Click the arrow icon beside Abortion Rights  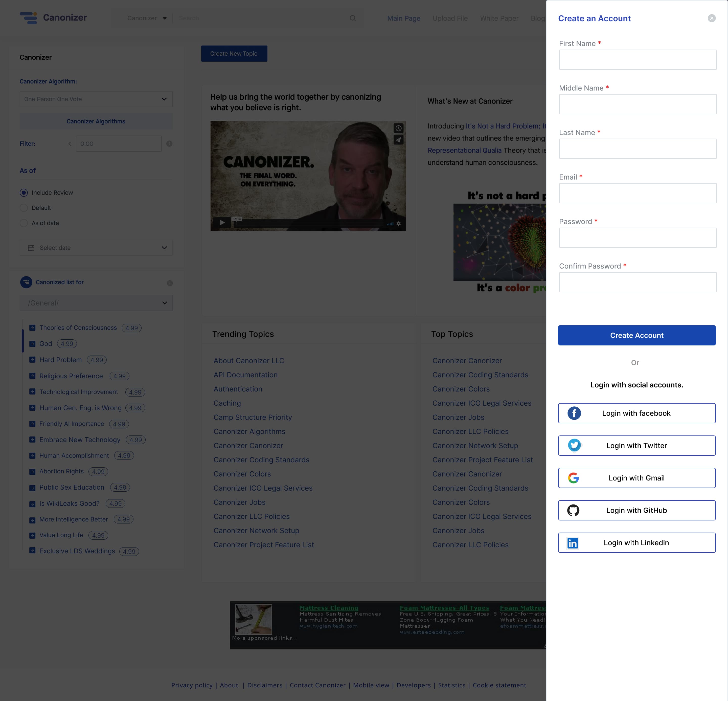32,471
